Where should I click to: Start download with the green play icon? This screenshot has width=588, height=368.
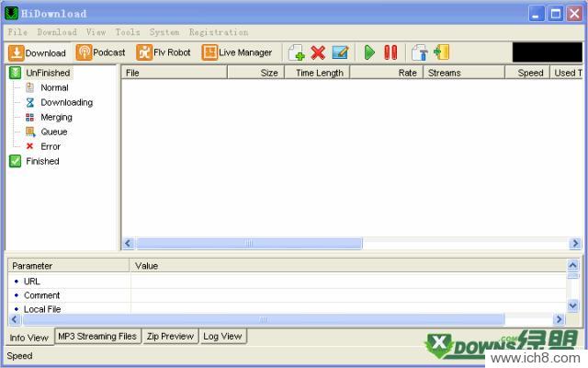(369, 52)
